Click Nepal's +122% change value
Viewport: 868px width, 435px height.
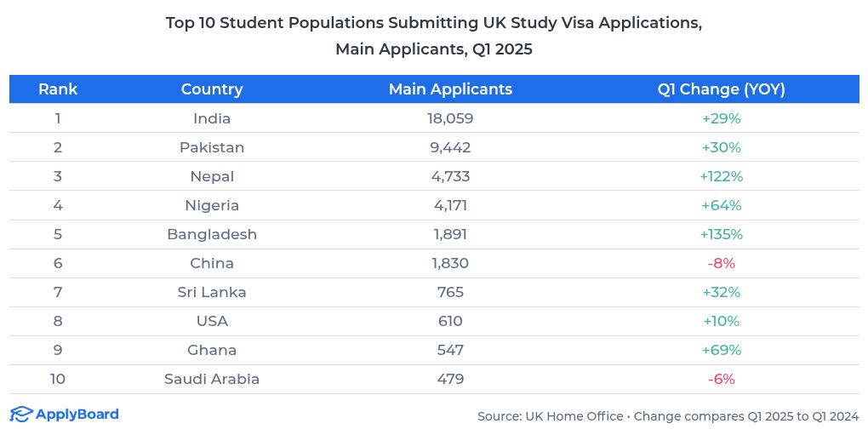point(721,176)
